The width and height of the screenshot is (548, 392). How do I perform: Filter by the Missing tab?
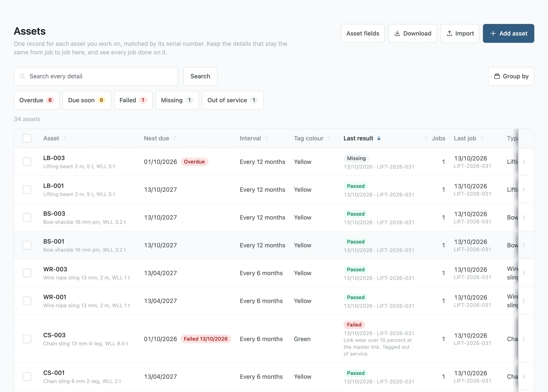click(177, 100)
